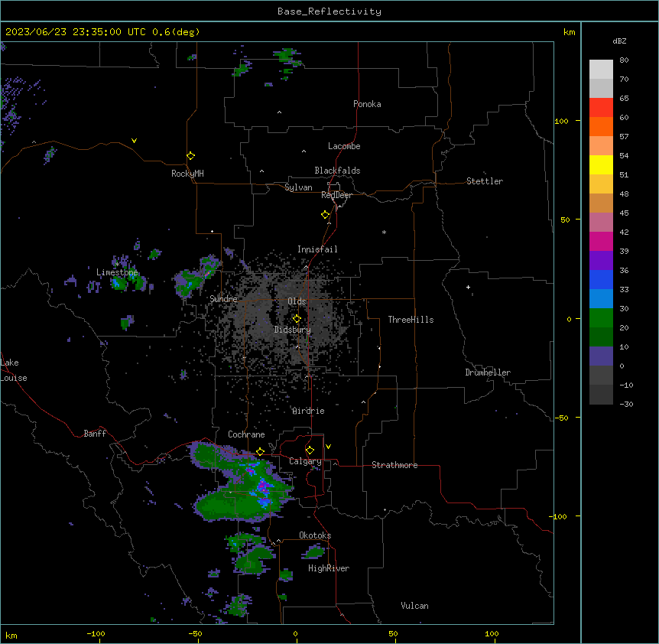659x644 pixels.
Task: Click the 10 dBZ slate-purple legend swatch
Action: 601,356
